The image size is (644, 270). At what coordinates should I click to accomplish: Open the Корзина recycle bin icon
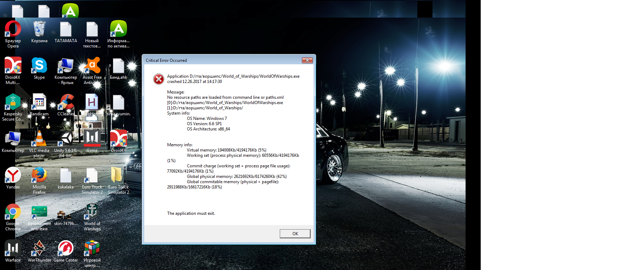pos(39,29)
